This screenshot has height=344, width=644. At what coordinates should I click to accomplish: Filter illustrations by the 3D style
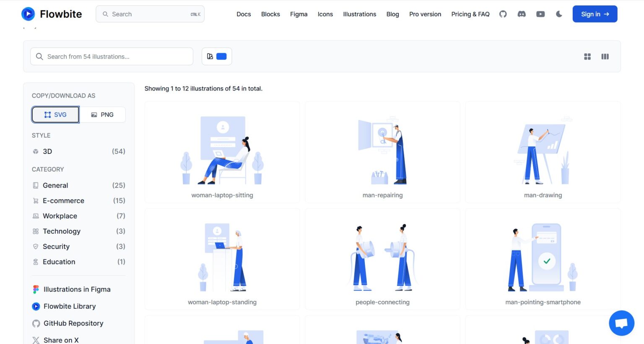(x=47, y=151)
